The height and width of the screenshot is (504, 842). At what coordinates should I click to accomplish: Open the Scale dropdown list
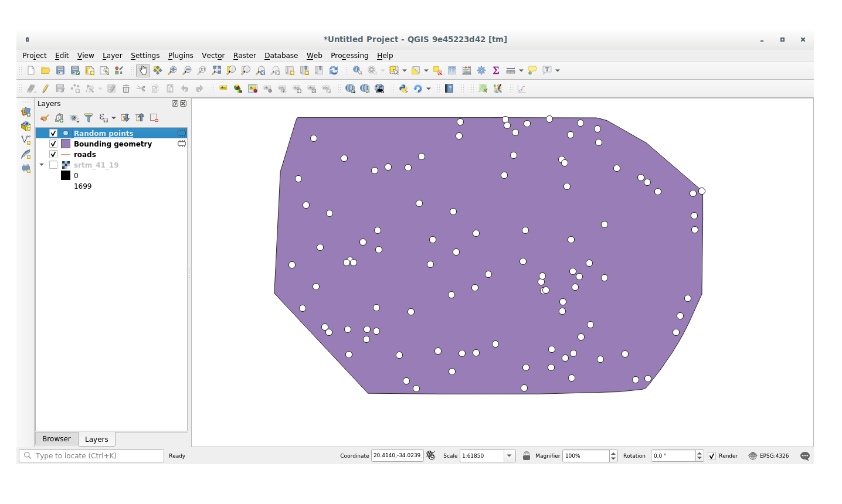510,456
